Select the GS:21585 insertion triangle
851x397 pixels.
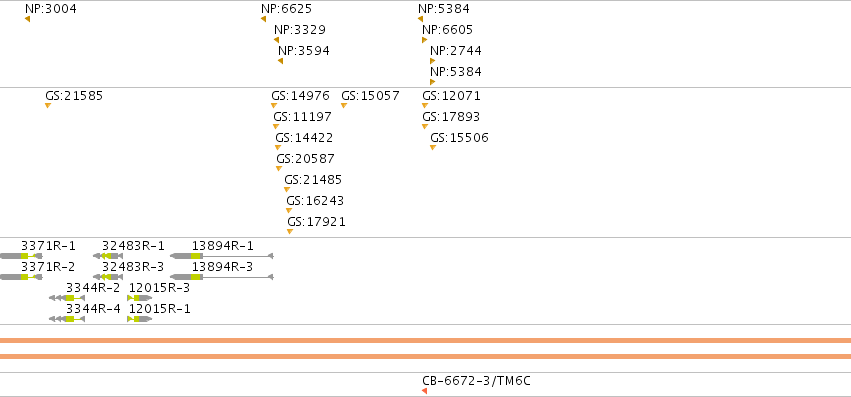coord(48,105)
